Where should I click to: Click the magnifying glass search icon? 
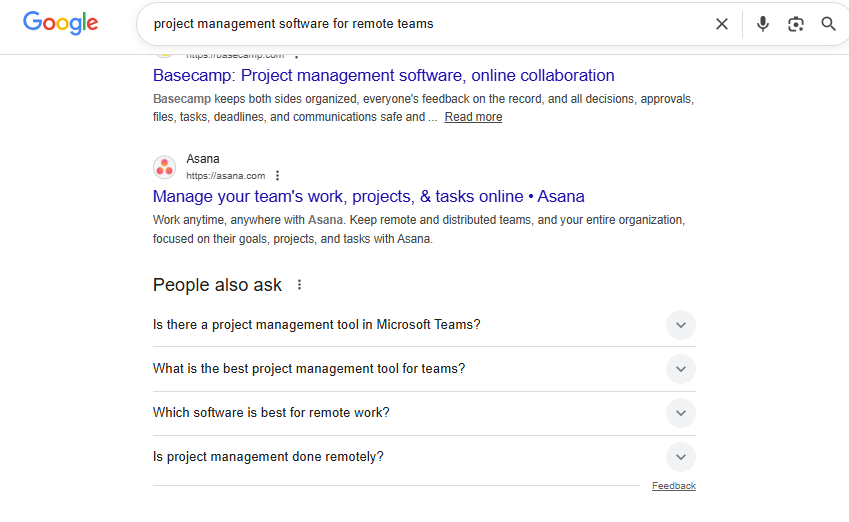828,24
